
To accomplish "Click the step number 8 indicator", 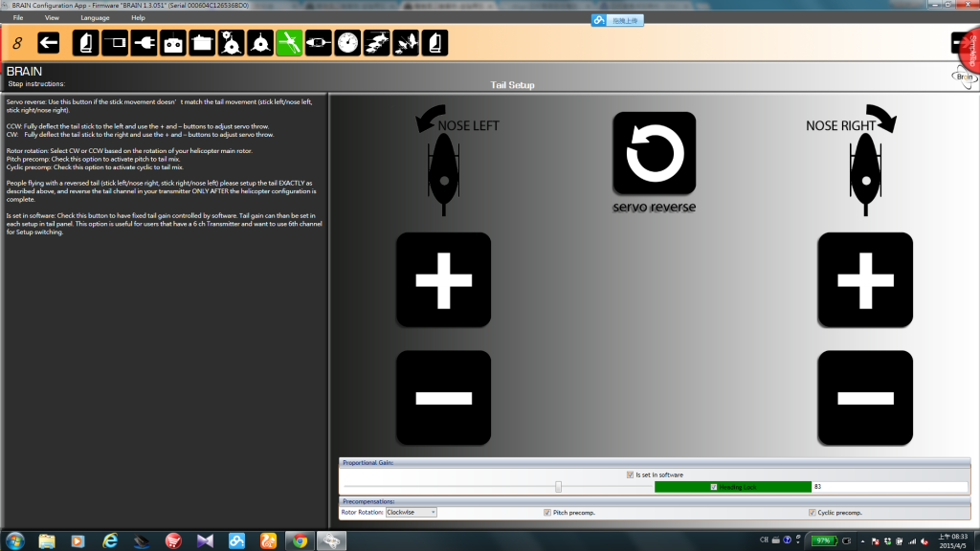I will click(x=17, y=43).
